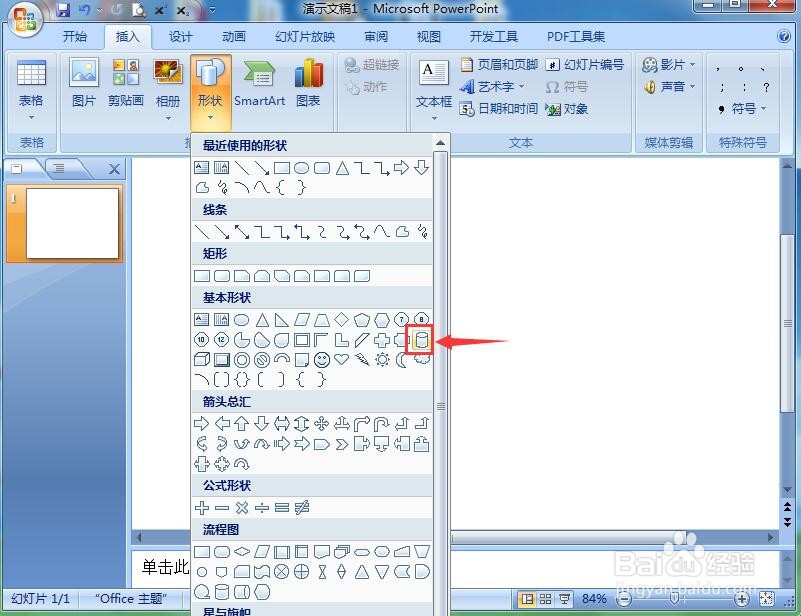Save the presentation from the quick access toolbar
This screenshot has height=616, width=801.
(x=62, y=9)
